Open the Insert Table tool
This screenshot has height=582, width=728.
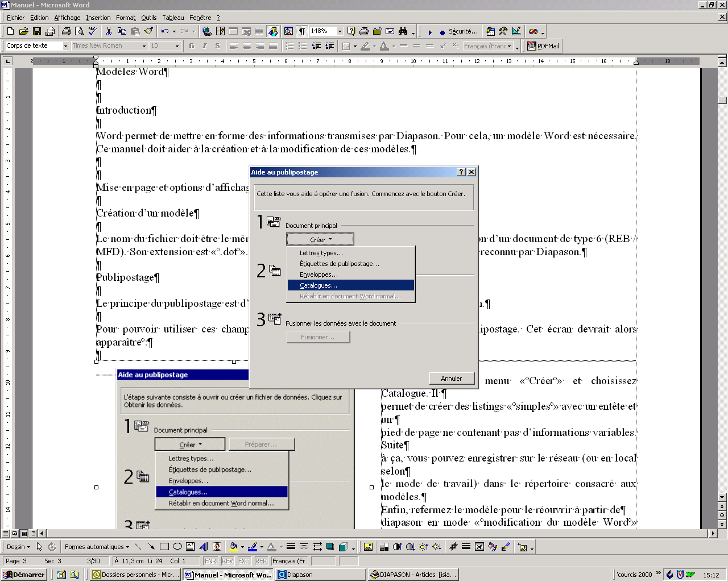click(233, 31)
